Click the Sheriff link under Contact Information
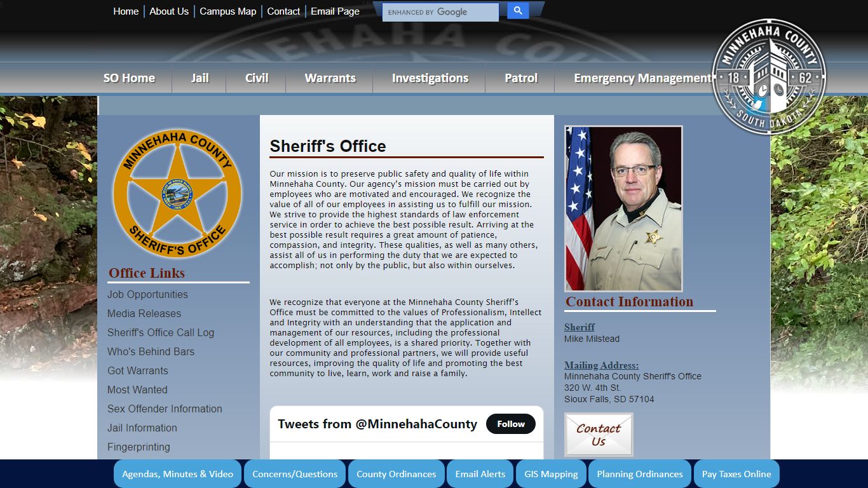The image size is (868, 488). pyautogui.click(x=580, y=327)
